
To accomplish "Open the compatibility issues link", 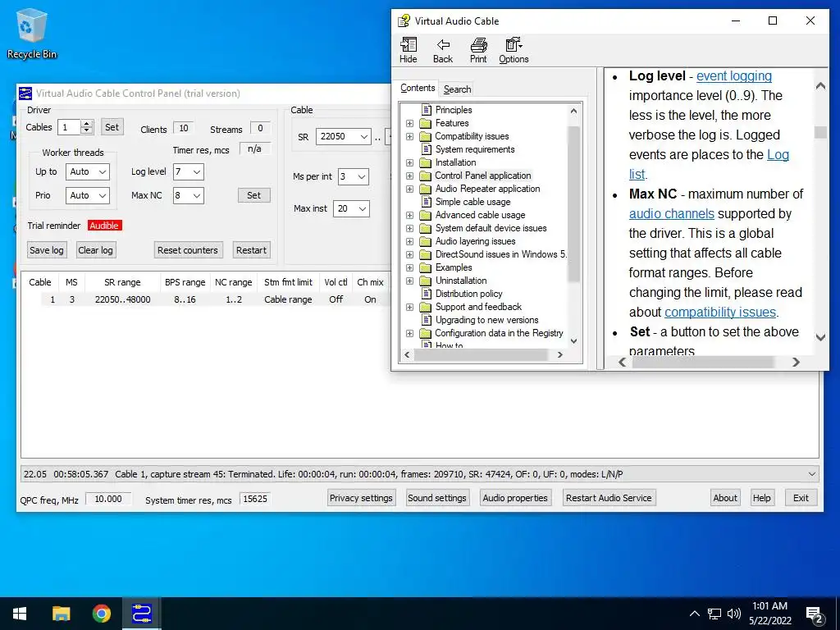I will point(720,313).
